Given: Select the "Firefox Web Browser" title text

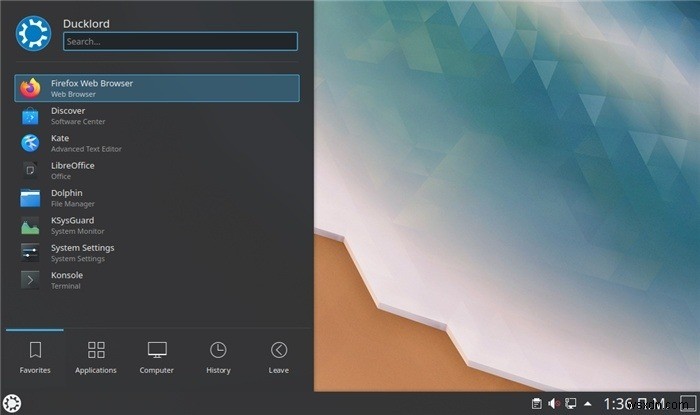Looking at the screenshot, I should click(x=92, y=83).
